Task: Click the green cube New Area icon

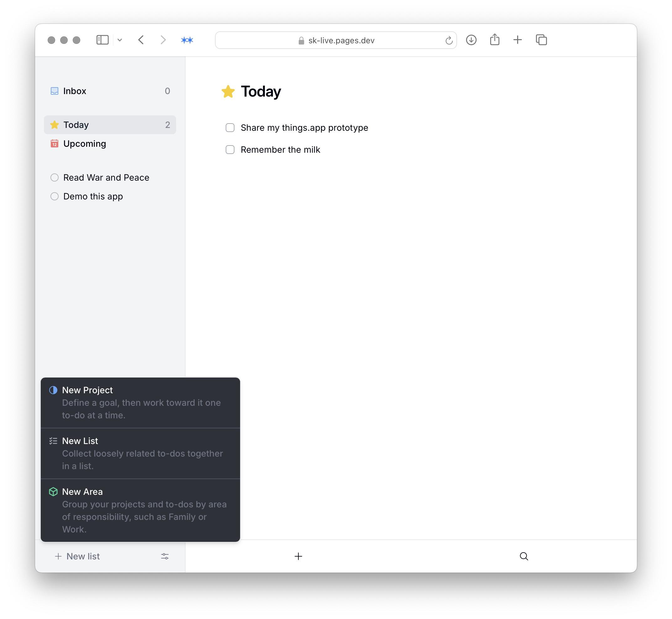Action: [x=53, y=492]
